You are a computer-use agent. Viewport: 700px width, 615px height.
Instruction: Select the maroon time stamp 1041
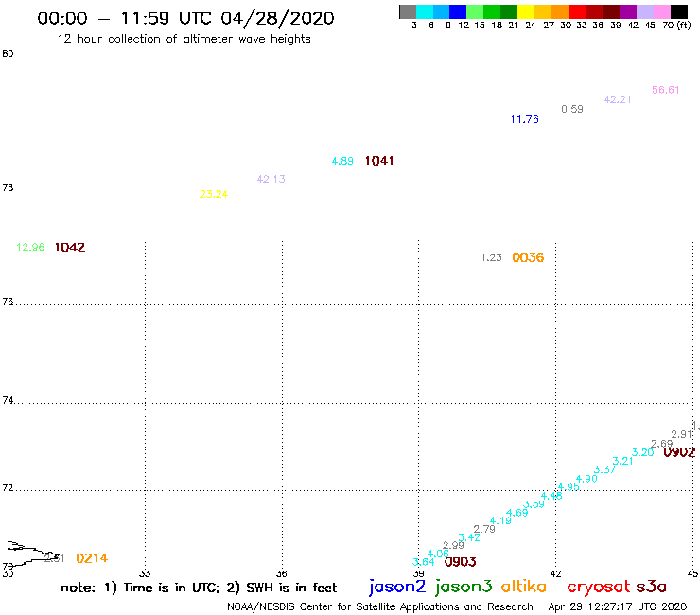(379, 161)
